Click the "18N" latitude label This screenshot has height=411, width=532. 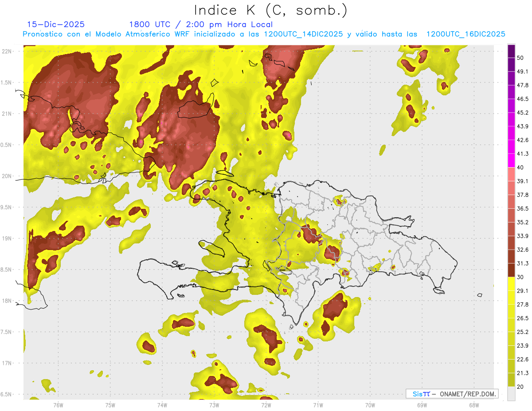[x=7, y=301]
